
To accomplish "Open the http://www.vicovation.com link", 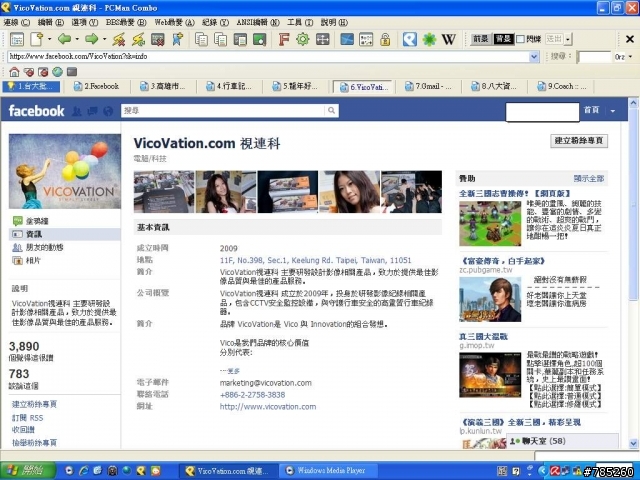I will [x=268, y=407].
